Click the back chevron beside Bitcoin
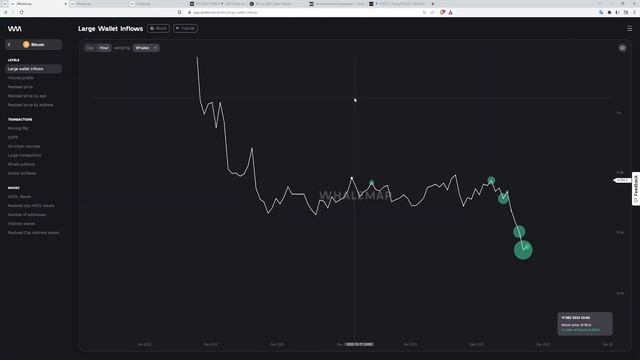Screen dimensions: 640x360 [9, 44]
